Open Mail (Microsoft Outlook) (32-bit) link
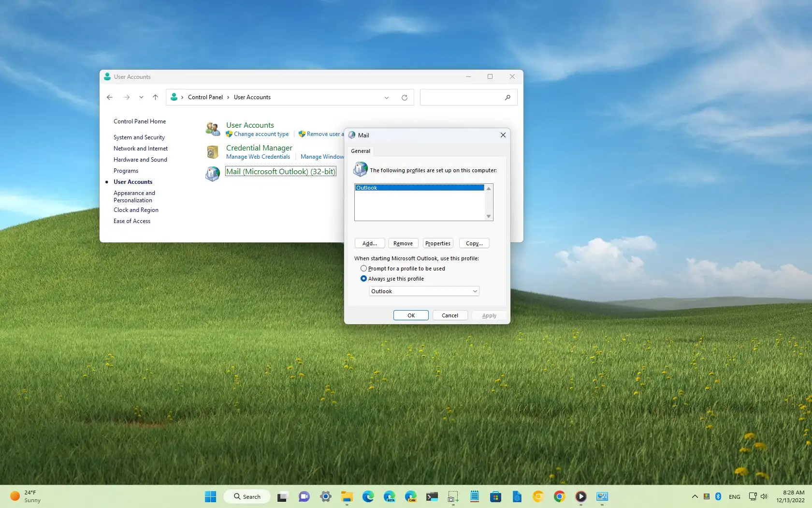The width and height of the screenshot is (812, 508). [280, 171]
